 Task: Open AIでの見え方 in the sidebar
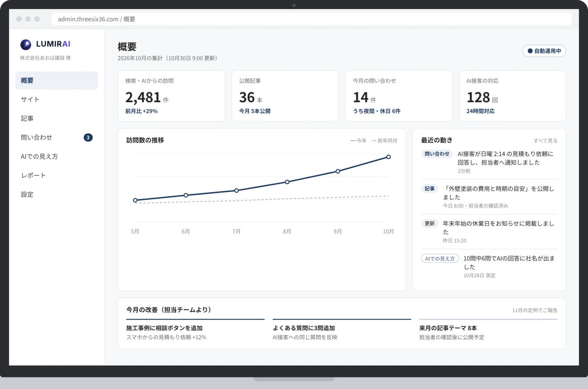tap(56, 157)
